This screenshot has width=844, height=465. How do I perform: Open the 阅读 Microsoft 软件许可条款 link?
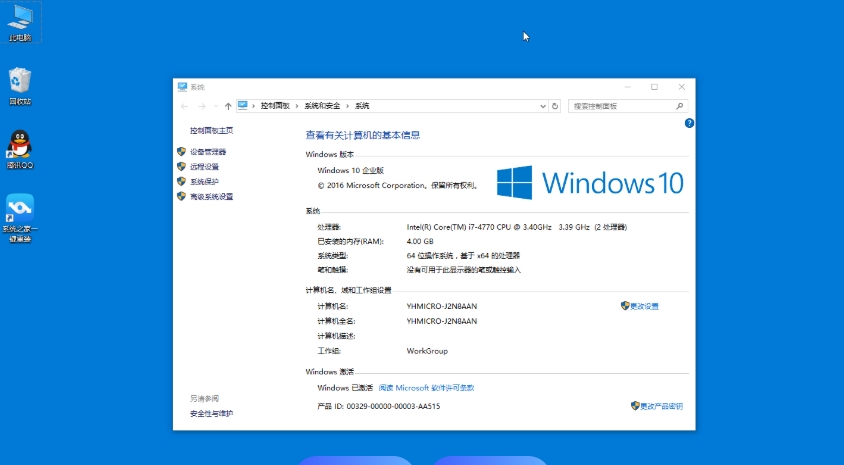(426, 388)
